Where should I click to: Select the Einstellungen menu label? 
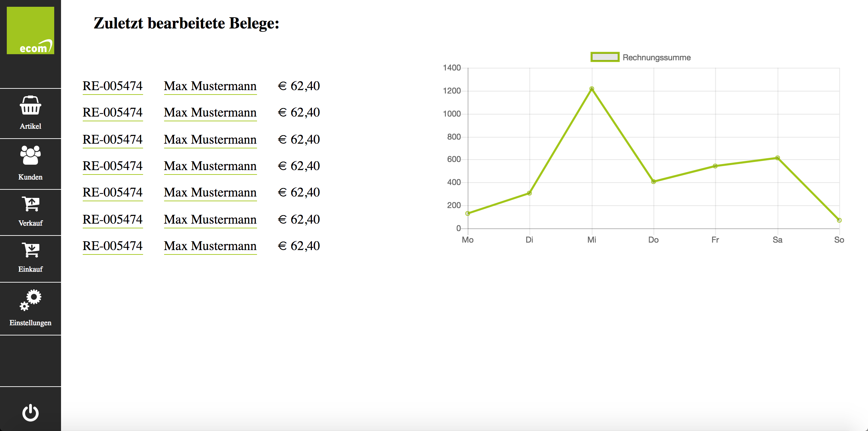pos(31,323)
